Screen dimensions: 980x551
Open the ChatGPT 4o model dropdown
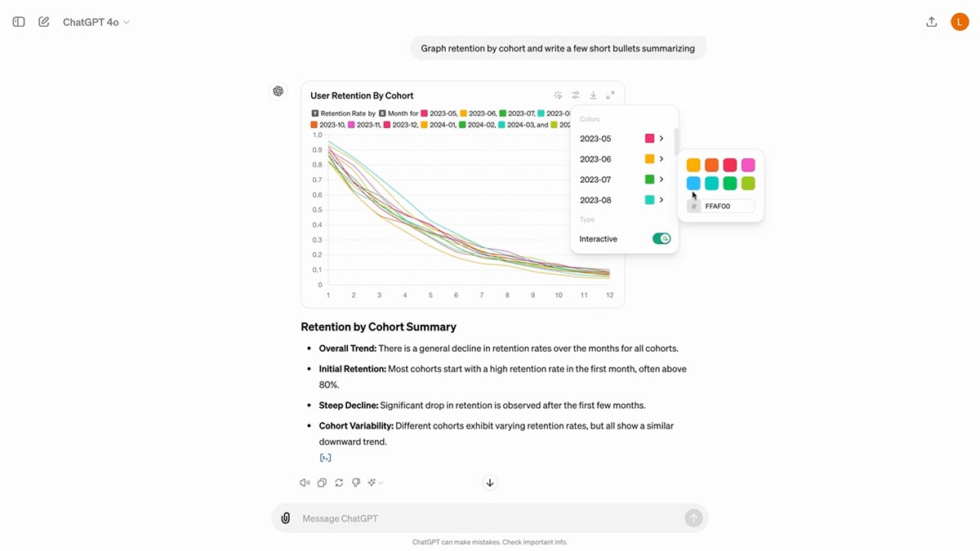pos(96,22)
